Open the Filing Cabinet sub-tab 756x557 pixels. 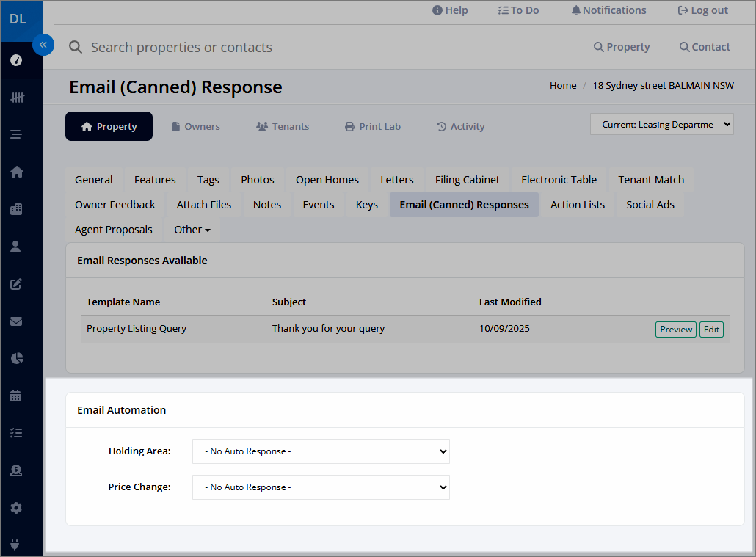(x=468, y=180)
